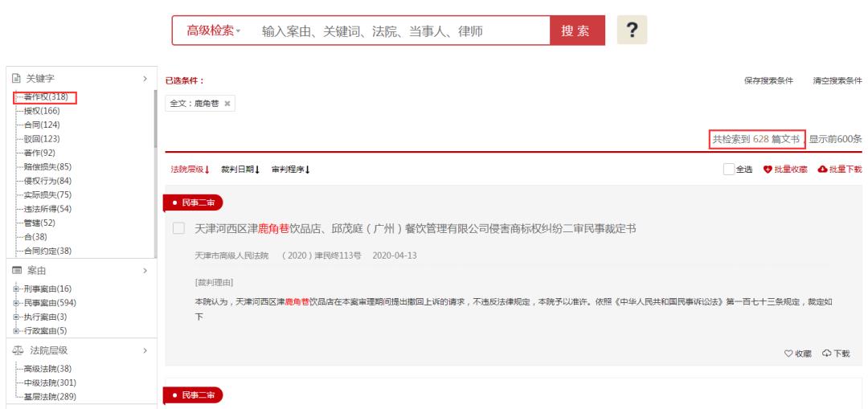The width and height of the screenshot is (868, 409).
Task: Expand the 民事案由(594) tree node
Action: pyautogui.click(x=15, y=302)
